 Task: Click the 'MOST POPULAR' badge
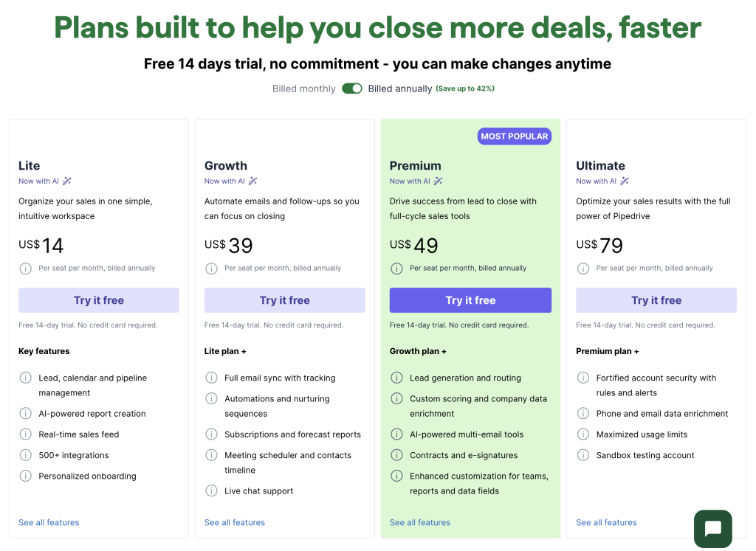click(515, 136)
